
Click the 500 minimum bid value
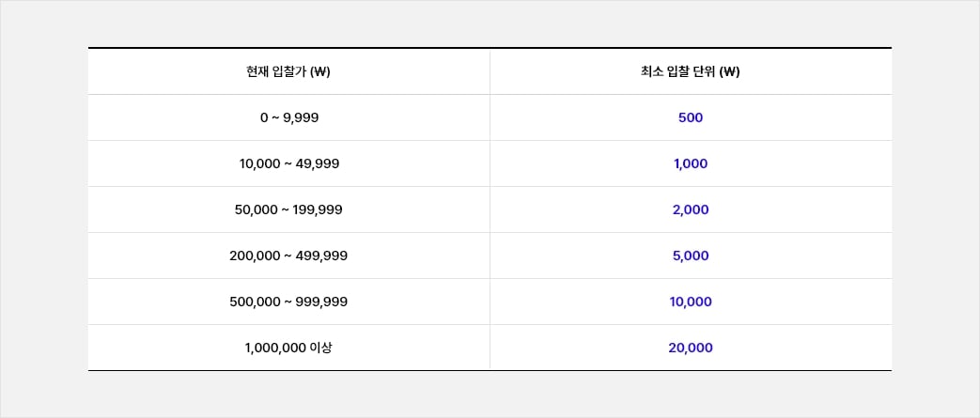click(690, 118)
